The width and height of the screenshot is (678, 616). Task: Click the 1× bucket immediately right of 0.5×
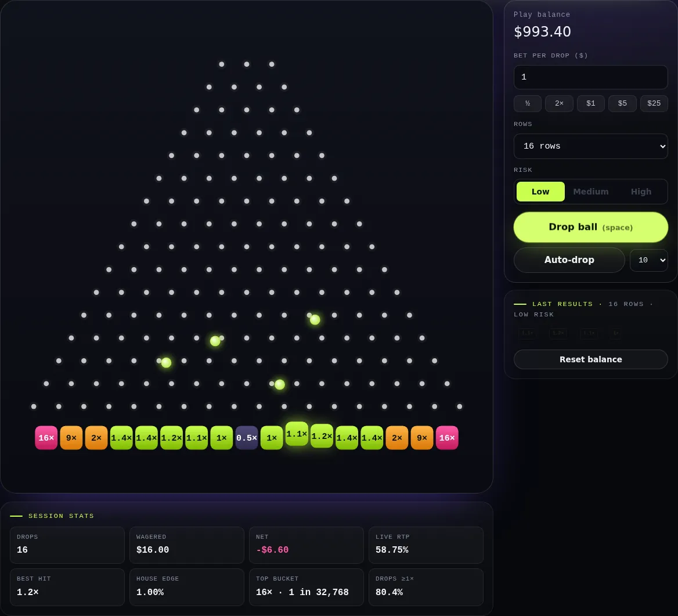[272, 438]
